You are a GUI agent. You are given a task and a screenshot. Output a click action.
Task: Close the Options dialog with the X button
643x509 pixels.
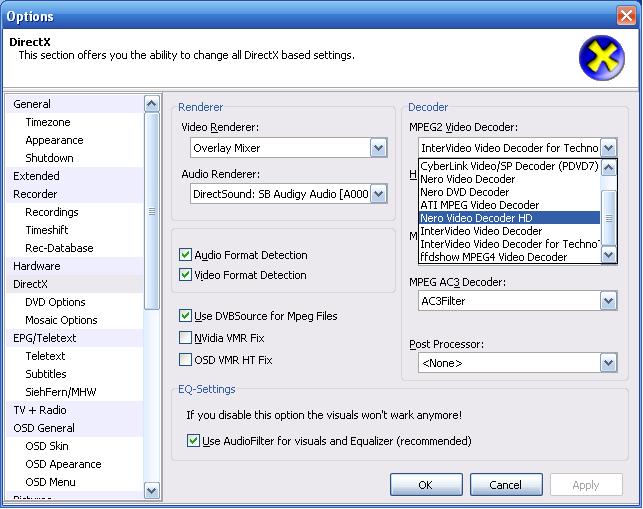626,16
